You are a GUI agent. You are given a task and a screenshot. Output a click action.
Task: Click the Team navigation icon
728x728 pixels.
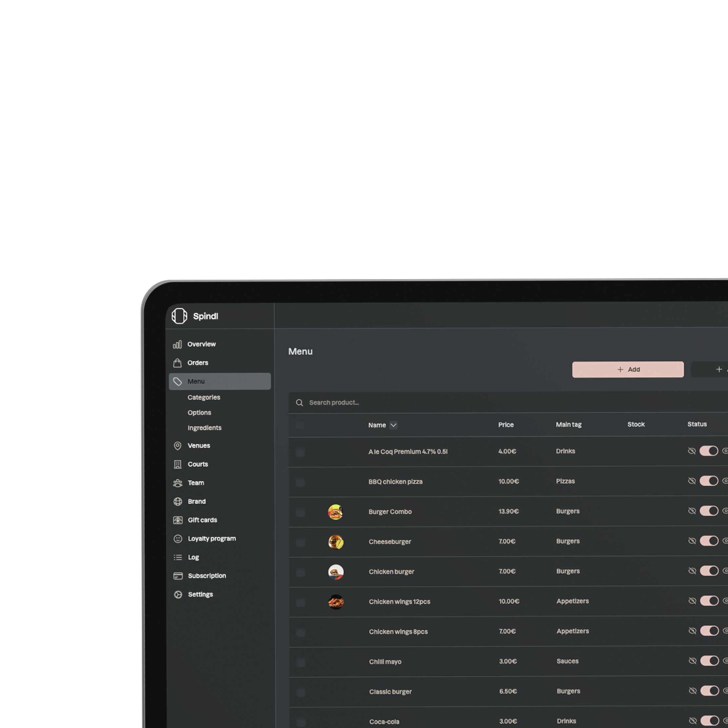point(178,483)
